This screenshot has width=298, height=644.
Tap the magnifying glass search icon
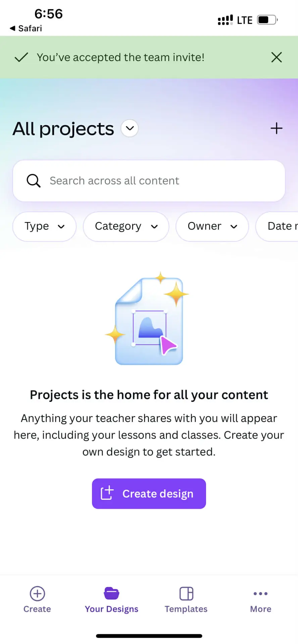coord(34,181)
